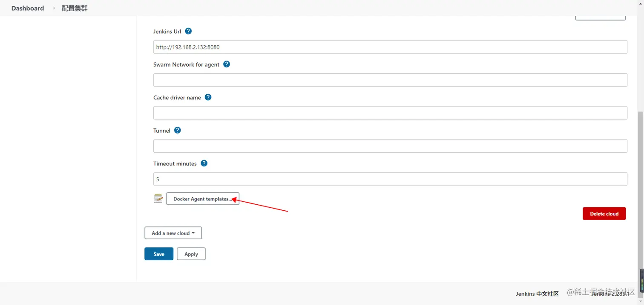
Task: Click the breadcrumb arrow after Dashboard
Action: tap(54, 8)
